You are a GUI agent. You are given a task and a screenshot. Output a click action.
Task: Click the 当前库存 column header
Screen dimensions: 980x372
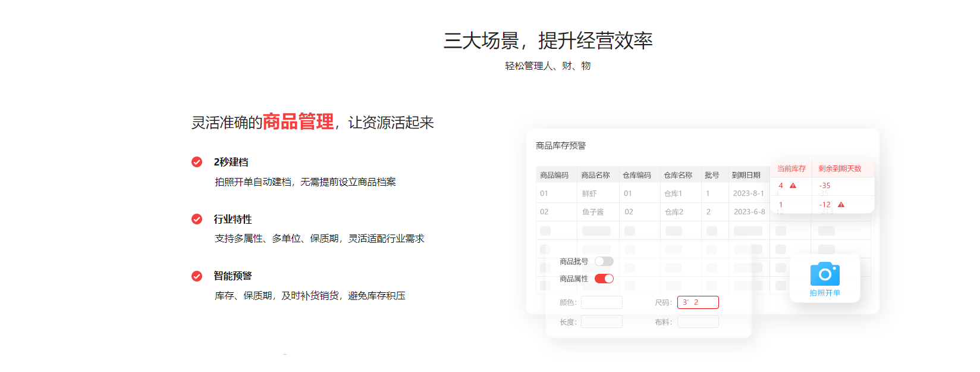(791, 168)
